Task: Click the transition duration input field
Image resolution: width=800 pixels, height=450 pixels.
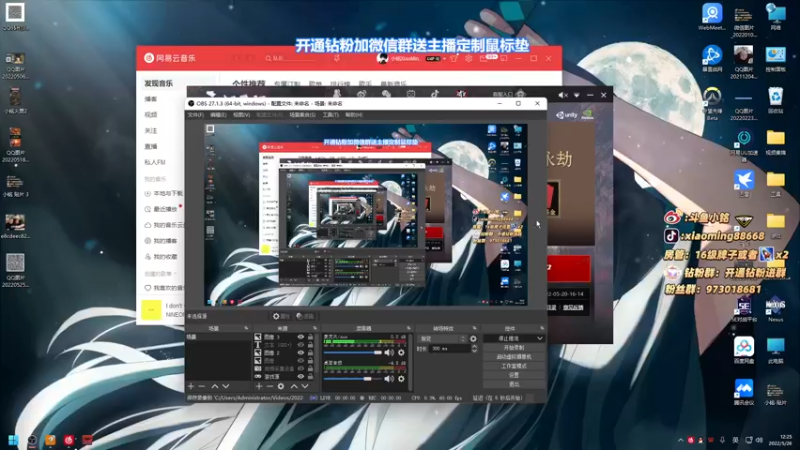Action: point(449,348)
